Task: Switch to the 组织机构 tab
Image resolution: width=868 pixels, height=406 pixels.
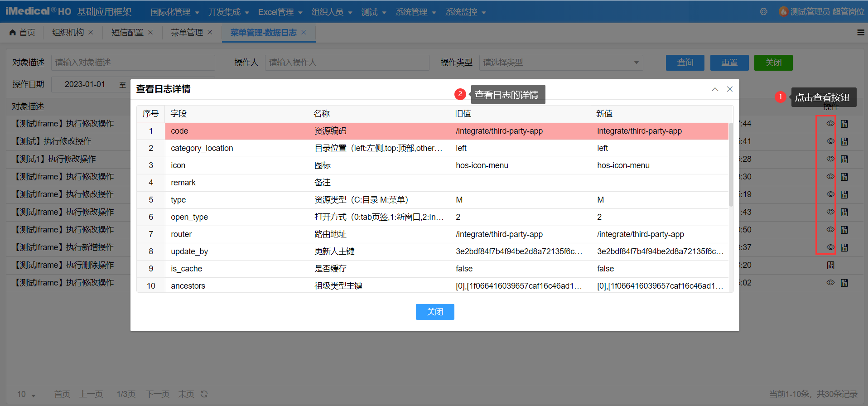Action: click(68, 33)
